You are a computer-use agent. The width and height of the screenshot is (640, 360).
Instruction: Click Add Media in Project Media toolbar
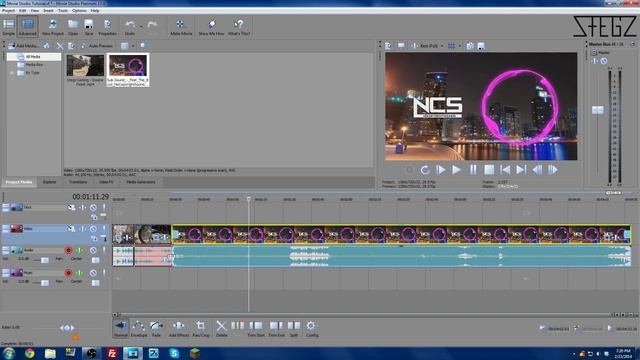tap(23, 46)
